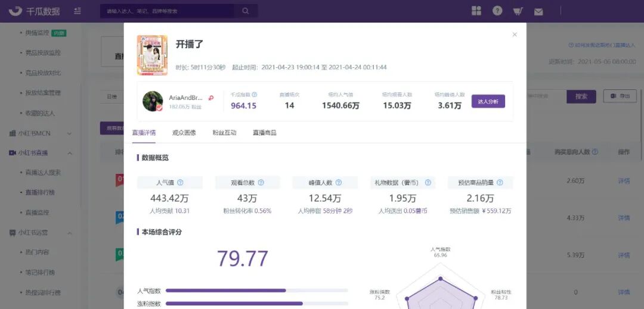
Task: Switch to the 直播商品 tab
Action: (x=265, y=133)
